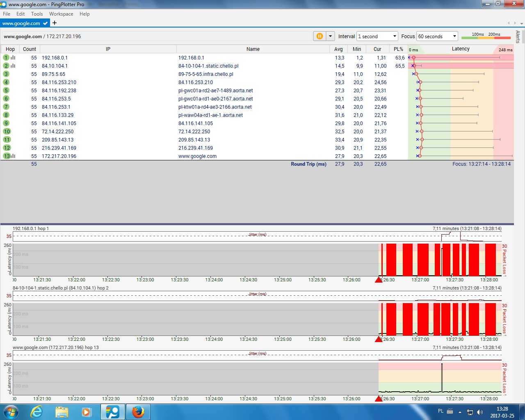
Task: Open the Workspace menu
Action: [x=61, y=14]
